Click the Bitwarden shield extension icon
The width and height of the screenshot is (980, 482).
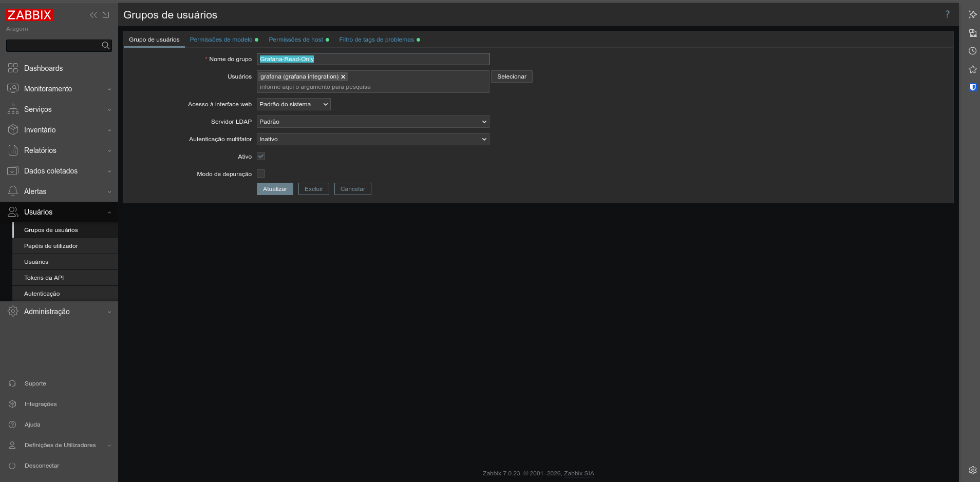972,87
